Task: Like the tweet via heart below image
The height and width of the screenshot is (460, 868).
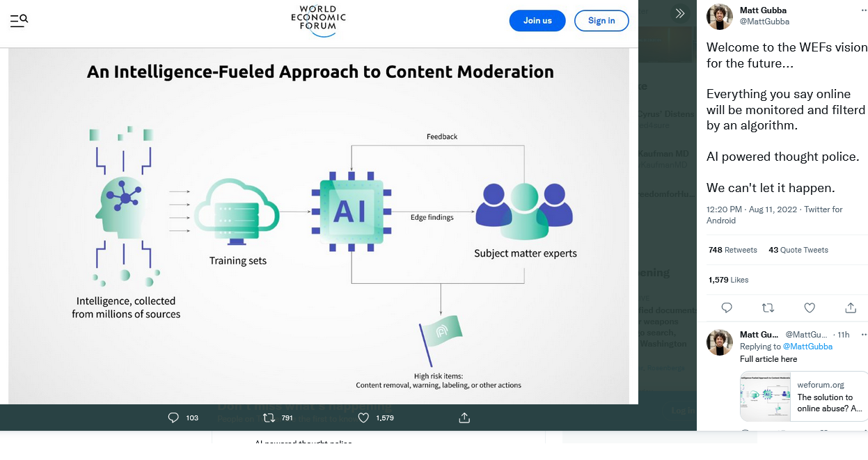Action: [363, 418]
